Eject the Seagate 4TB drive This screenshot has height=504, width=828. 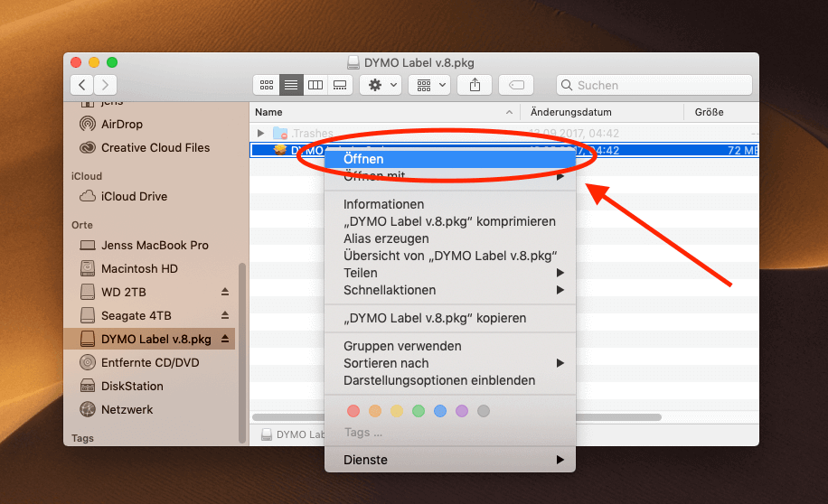click(225, 315)
